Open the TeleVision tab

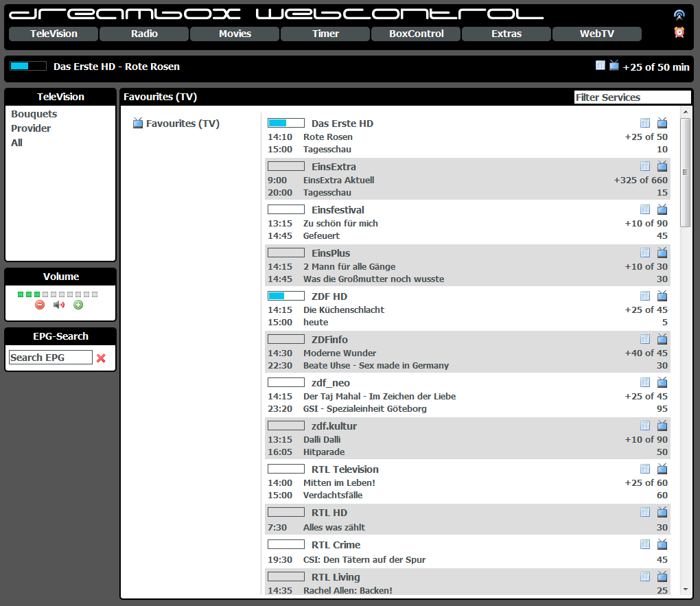point(54,34)
